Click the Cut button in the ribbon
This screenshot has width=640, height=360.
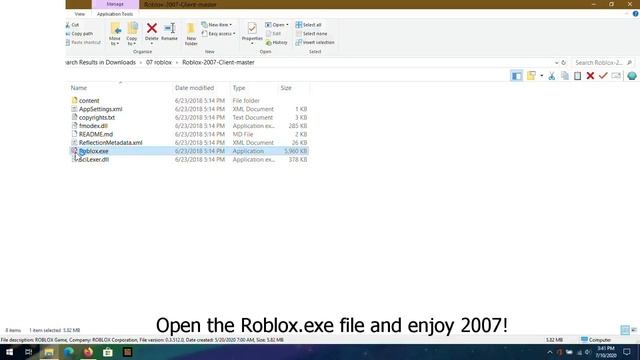(73, 25)
